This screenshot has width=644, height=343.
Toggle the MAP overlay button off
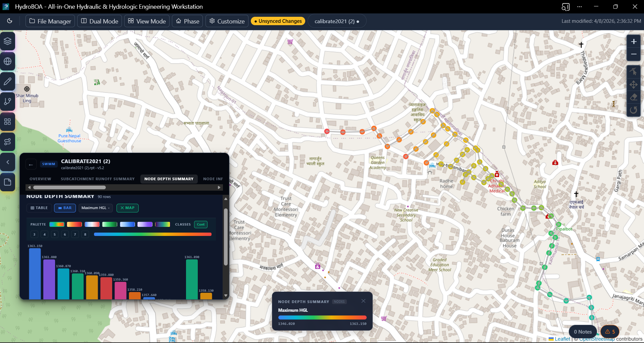[x=128, y=208]
